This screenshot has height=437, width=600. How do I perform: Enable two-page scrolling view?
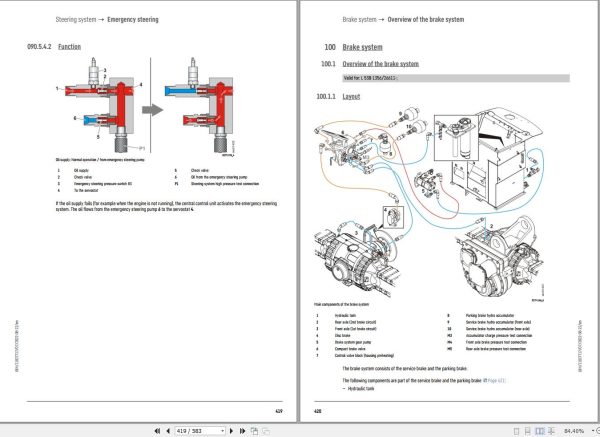click(x=551, y=431)
